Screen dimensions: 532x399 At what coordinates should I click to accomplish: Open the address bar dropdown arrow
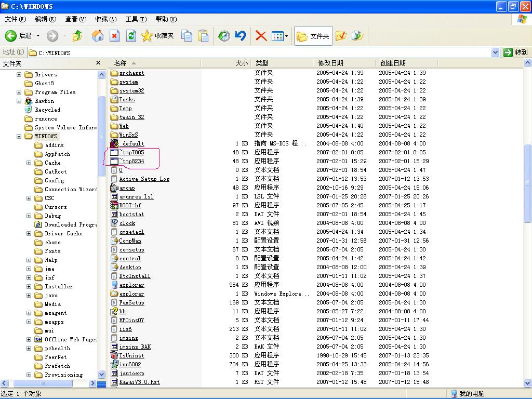tap(495, 52)
